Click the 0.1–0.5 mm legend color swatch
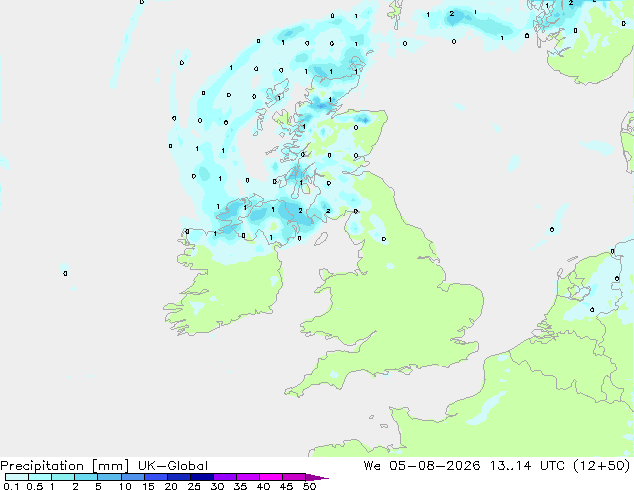 tap(17, 477)
